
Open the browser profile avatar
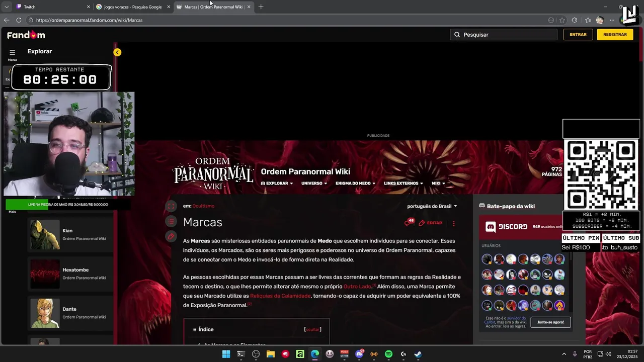tap(599, 20)
